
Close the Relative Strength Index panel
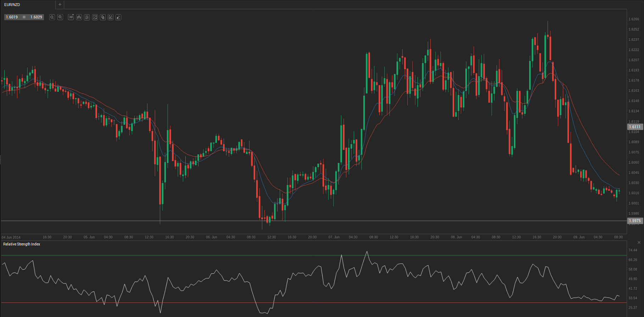pyautogui.click(x=639, y=243)
